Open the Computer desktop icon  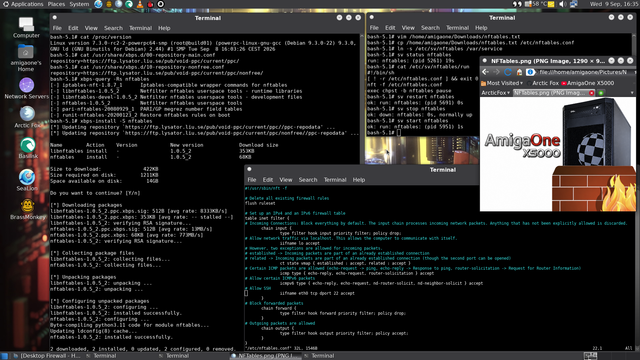26,27
